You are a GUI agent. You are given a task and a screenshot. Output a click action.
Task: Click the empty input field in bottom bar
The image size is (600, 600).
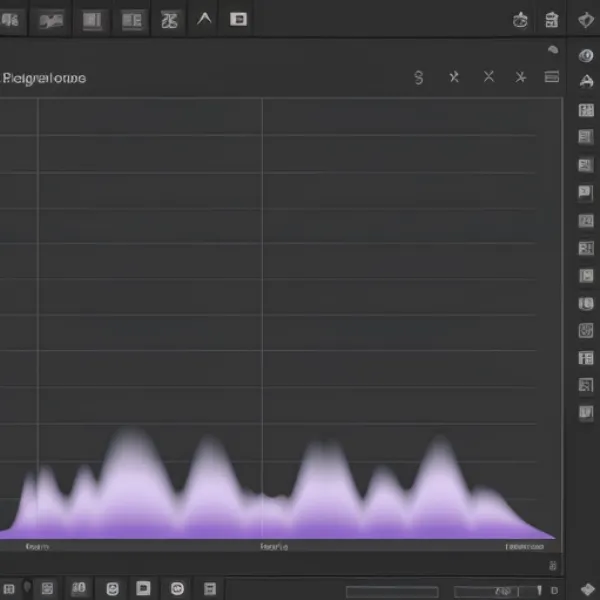(x=391, y=591)
